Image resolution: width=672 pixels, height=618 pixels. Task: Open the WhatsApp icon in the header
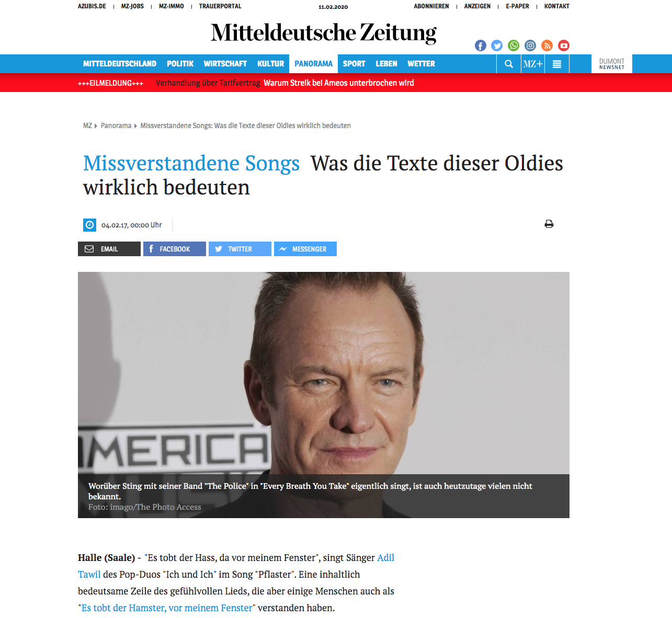pyautogui.click(x=514, y=45)
